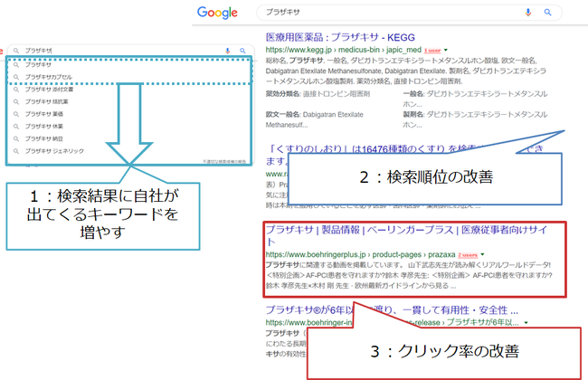This screenshot has height=380, width=588.
Task: Open dropdown arrow next to boehringerplus.jp URL
Action: pos(482,255)
